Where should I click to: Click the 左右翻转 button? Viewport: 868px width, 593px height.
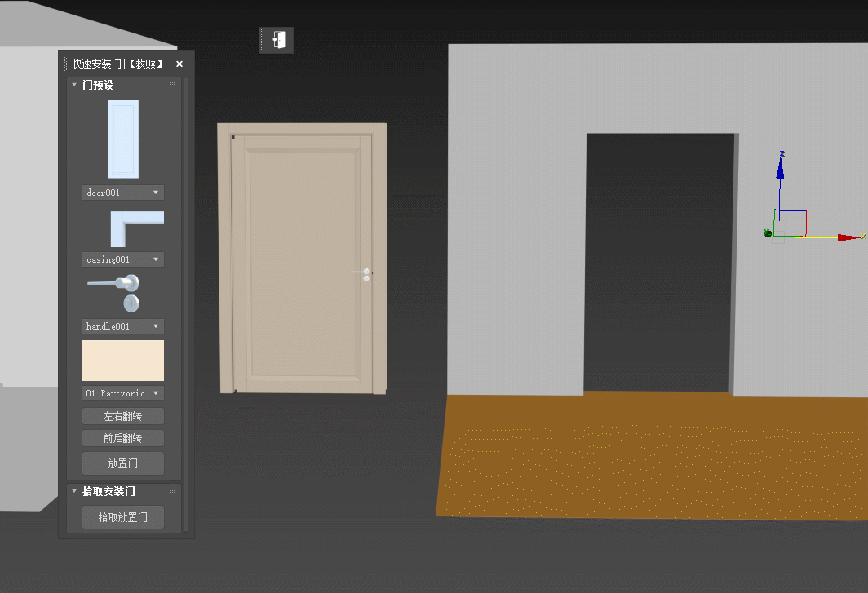[123, 416]
